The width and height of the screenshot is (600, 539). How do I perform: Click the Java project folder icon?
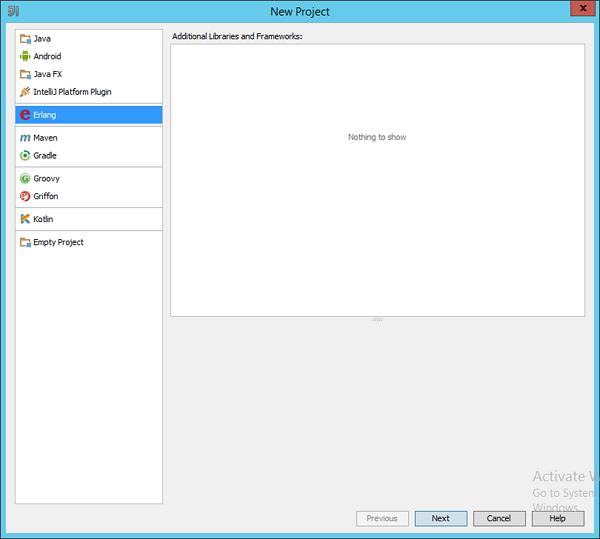25,39
